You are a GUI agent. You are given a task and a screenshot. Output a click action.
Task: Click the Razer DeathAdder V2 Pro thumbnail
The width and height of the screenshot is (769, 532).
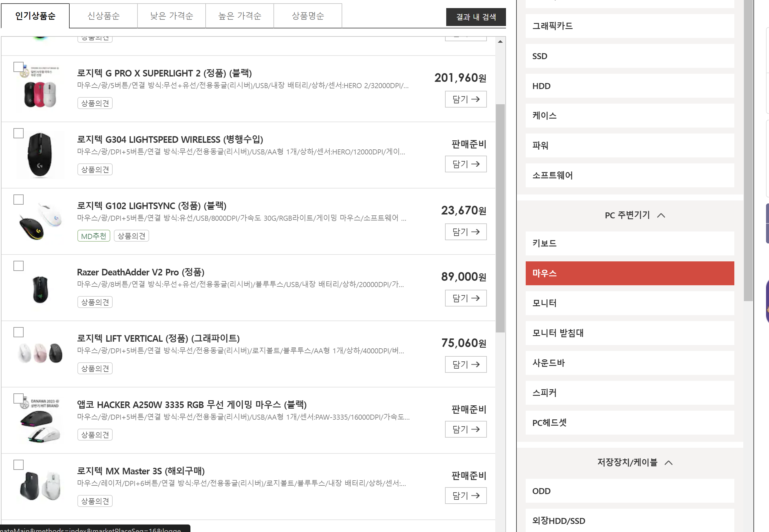40,289
